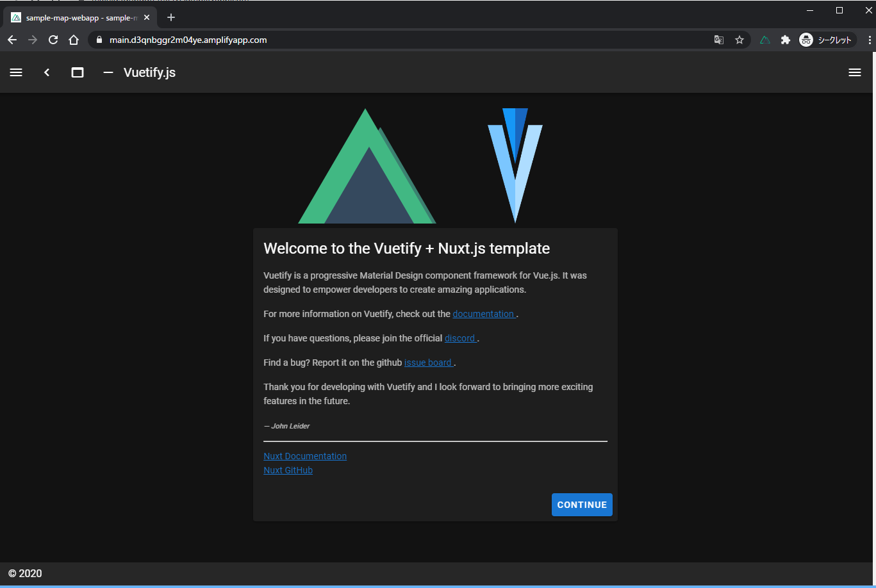The image size is (876, 588).
Task: Click the browser home icon
Action: 74,40
